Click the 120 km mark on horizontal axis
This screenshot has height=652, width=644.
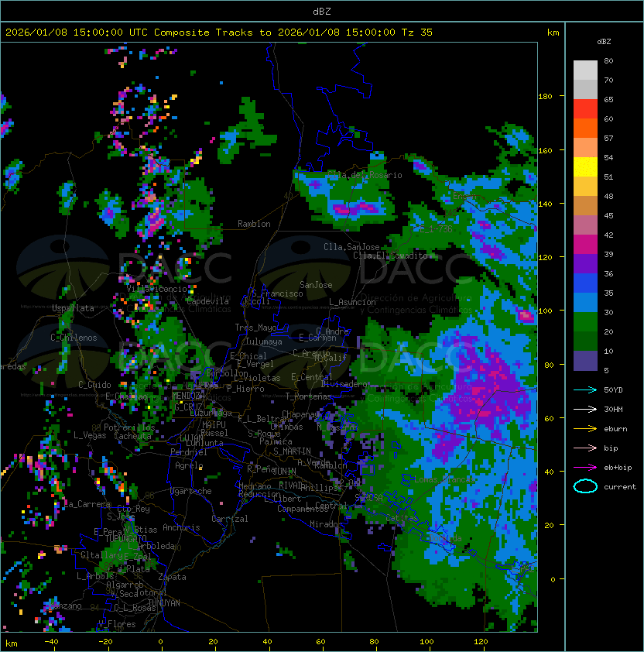click(x=481, y=642)
